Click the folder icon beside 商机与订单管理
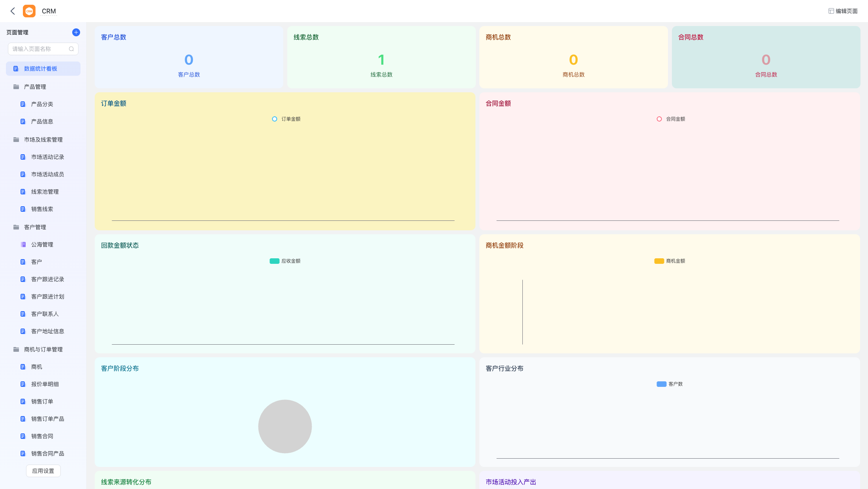Screen dimensions: 868x489 16,349
